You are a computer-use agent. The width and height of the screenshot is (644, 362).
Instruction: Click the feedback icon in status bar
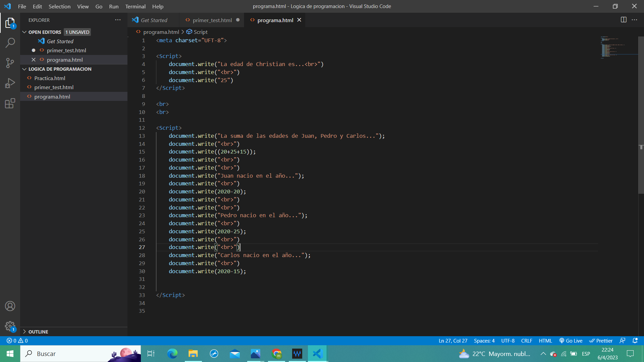(x=622, y=341)
